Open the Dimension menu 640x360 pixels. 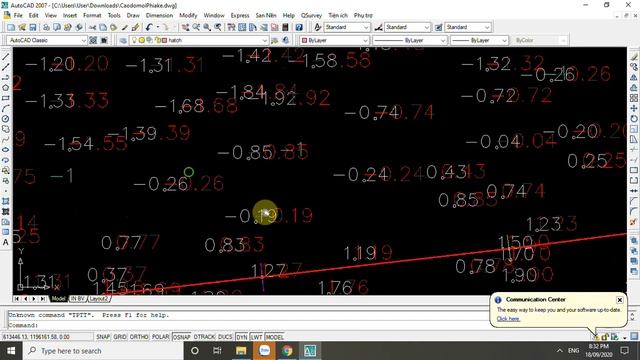coord(159,15)
